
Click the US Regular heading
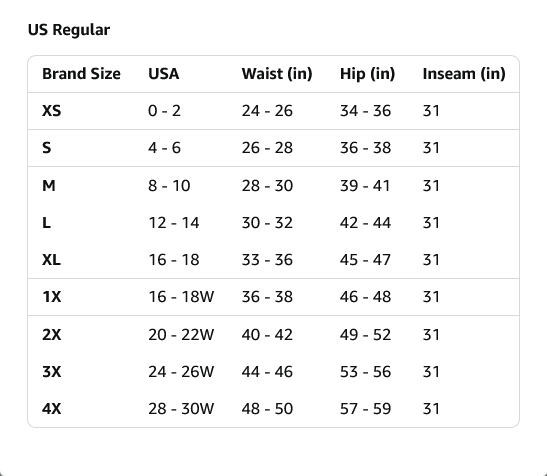coord(69,30)
